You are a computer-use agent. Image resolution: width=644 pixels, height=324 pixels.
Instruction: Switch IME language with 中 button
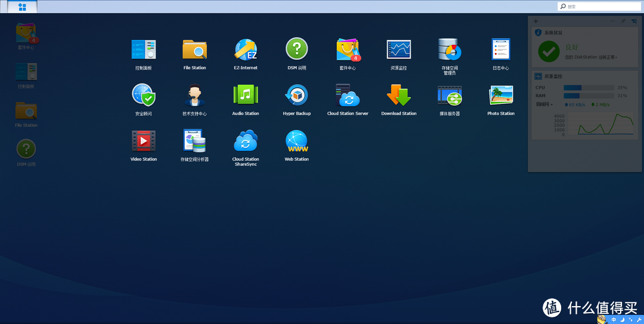(x=614, y=319)
